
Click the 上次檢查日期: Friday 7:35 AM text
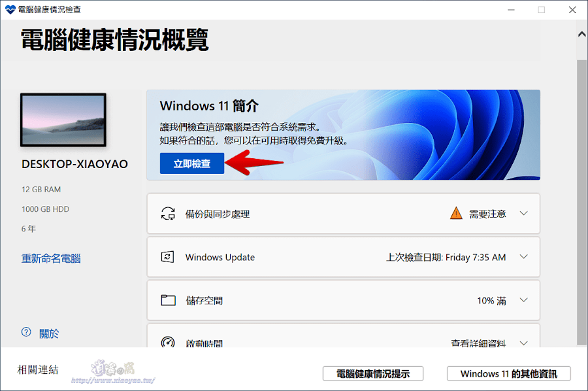446,258
